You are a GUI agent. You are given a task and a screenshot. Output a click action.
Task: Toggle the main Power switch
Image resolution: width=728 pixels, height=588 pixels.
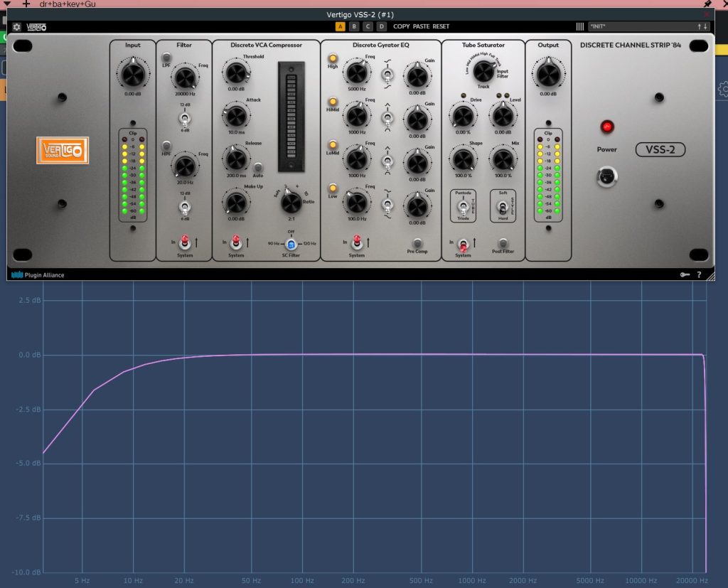pos(607,175)
